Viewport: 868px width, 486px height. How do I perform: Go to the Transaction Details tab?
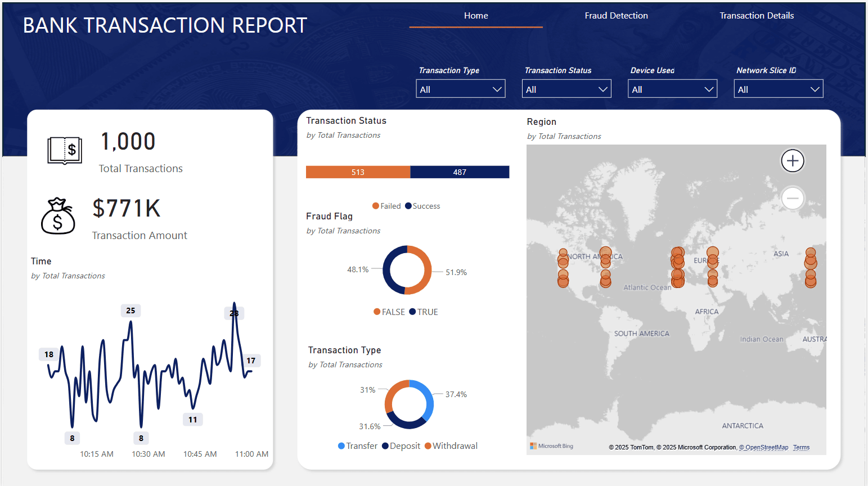tap(757, 16)
